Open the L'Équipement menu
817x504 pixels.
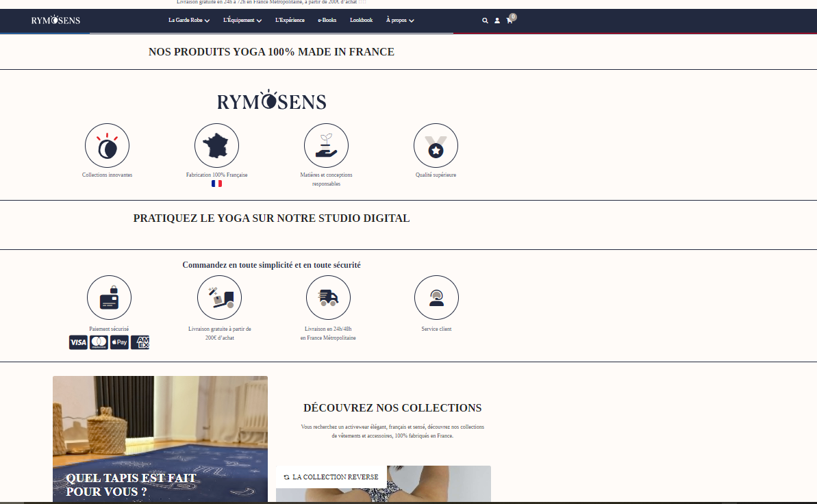(x=238, y=21)
